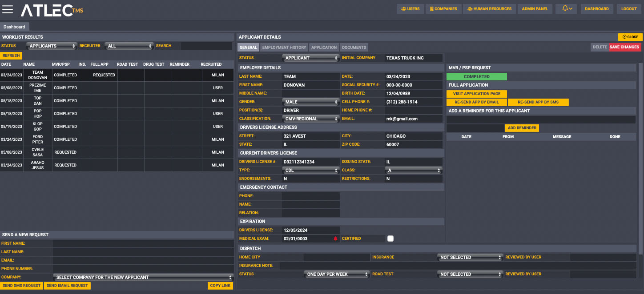Click the green Completed MVR/PSP status bar
644x294 pixels.
point(476,77)
